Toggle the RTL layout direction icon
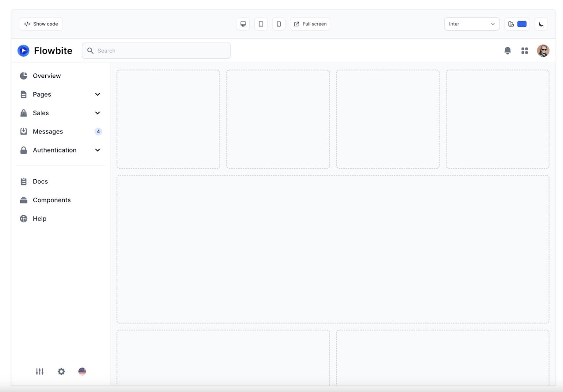563x392 pixels. coord(511,24)
